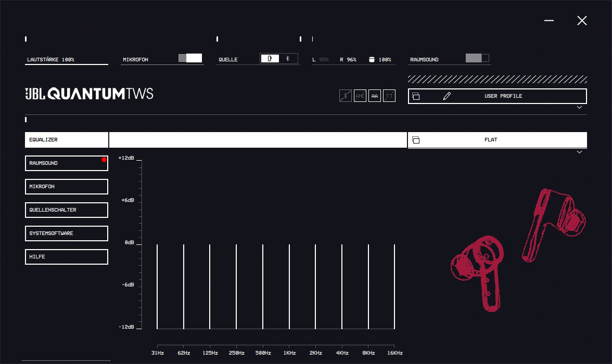The image size is (612, 364).
Task: Click the right earbud battery value 96%
Action: (352, 60)
